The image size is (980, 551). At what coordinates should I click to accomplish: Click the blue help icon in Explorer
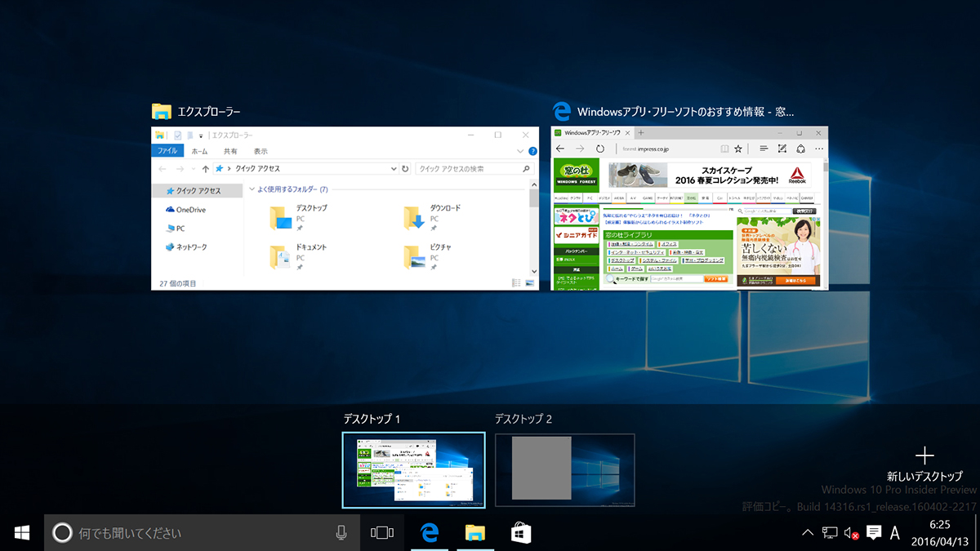(532, 151)
